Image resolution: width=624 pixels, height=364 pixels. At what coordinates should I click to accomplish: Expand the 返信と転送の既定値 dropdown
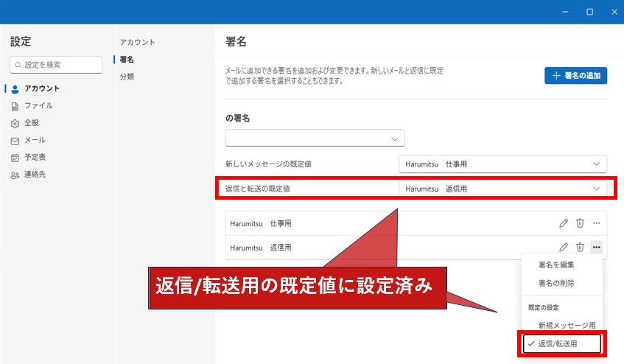[x=502, y=189]
